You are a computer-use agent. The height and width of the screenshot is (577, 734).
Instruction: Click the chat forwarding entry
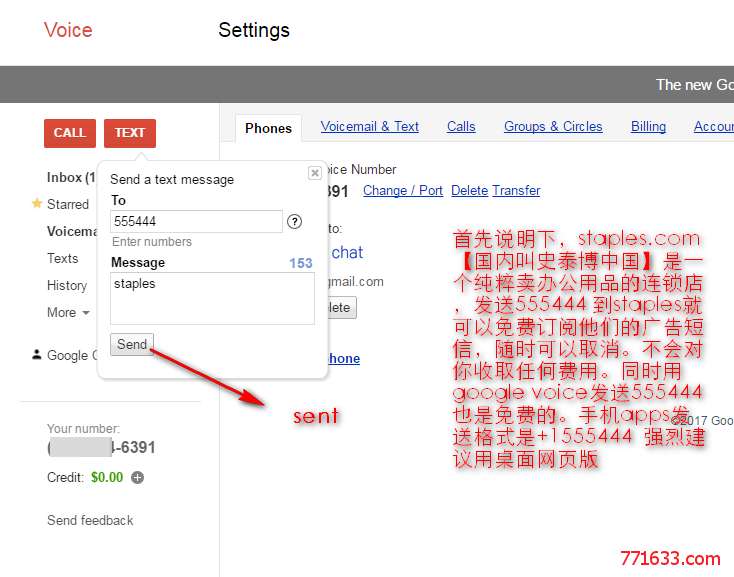tap(347, 252)
